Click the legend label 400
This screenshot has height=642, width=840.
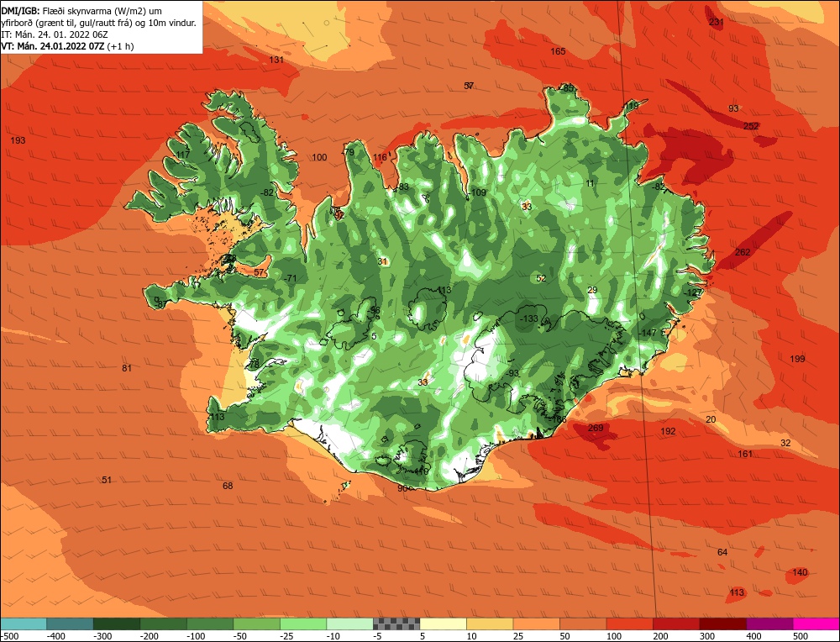click(753, 636)
